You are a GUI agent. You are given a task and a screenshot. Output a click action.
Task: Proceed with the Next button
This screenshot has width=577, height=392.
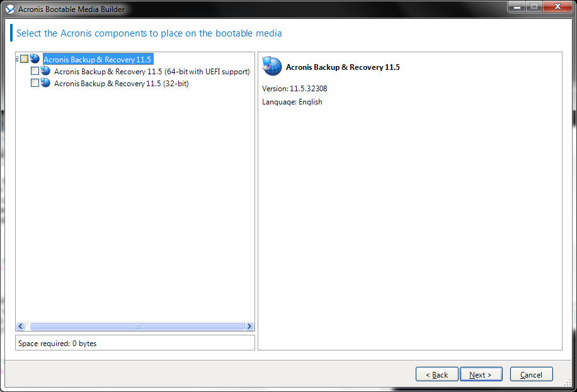(x=481, y=374)
